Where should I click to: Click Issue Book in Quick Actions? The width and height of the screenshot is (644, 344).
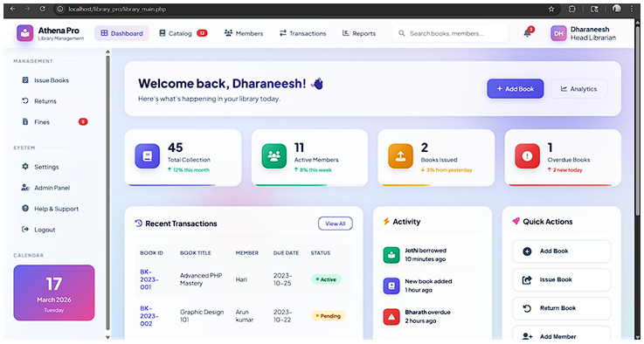(x=562, y=279)
